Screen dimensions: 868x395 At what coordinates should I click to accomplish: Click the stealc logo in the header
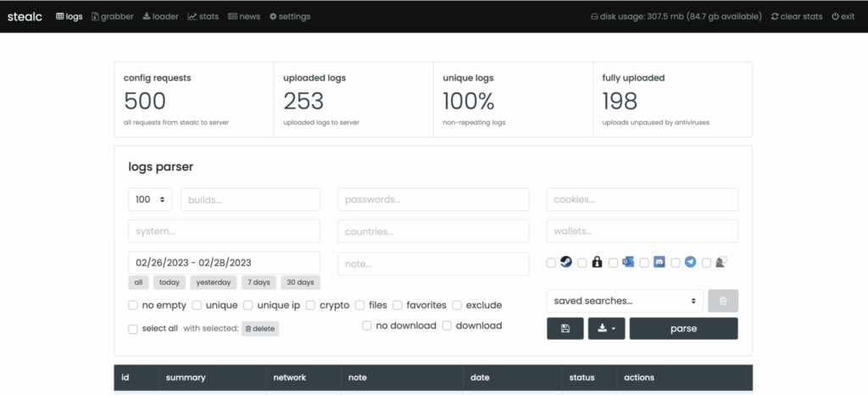tap(25, 17)
